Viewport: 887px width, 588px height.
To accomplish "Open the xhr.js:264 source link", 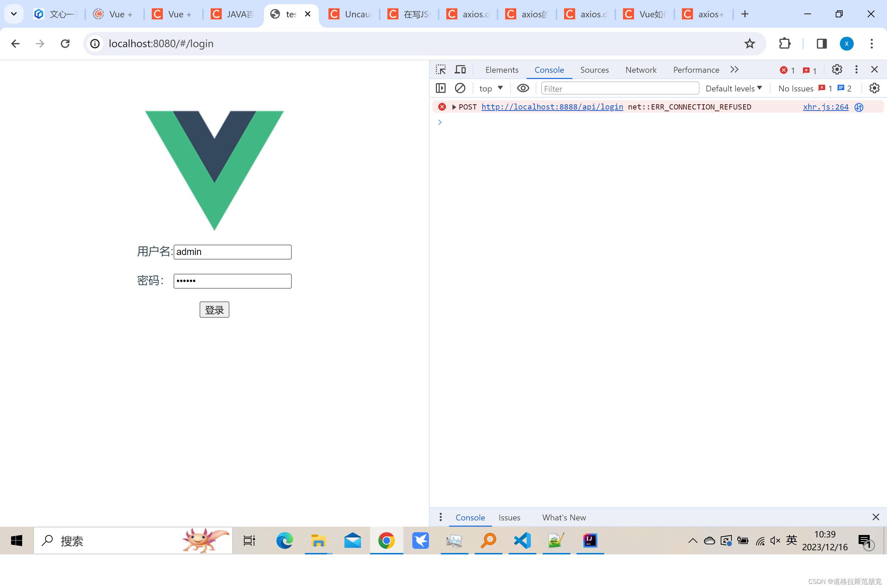I will point(826,107).
